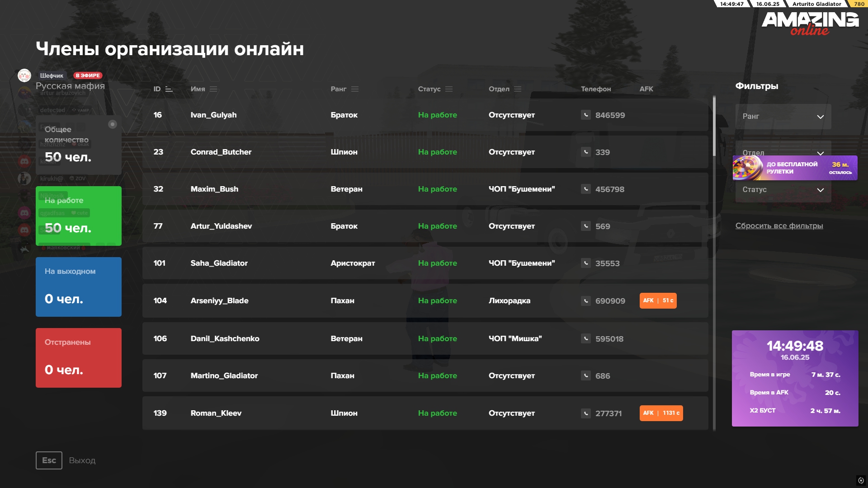
Task: Click phone icon for Saha_Gladiator
Action: [x=585, y=263]
